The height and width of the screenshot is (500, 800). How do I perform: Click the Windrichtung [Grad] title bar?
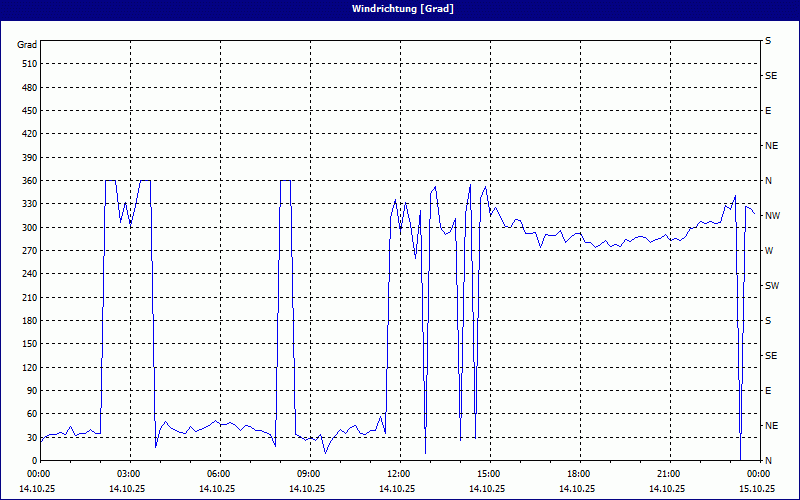[400, 9]
